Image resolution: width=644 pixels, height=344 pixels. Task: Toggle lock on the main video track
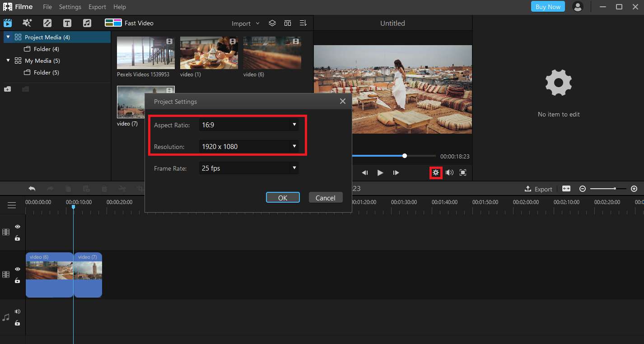point(18,280)
